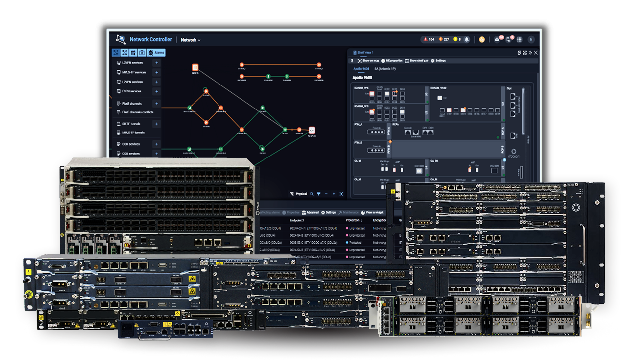644x363 pixels.
Task: Select the white NE node at map right
Action: [312, 130]
